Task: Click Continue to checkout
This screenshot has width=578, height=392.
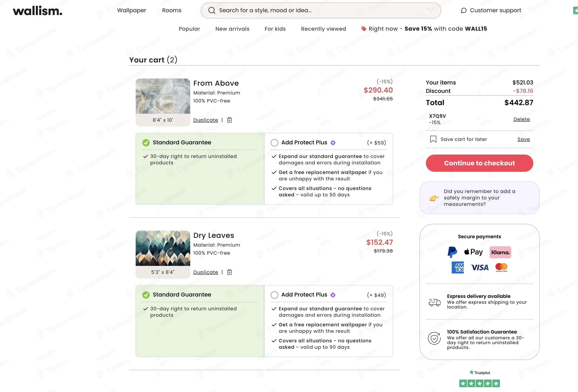Action: [479, 163]
